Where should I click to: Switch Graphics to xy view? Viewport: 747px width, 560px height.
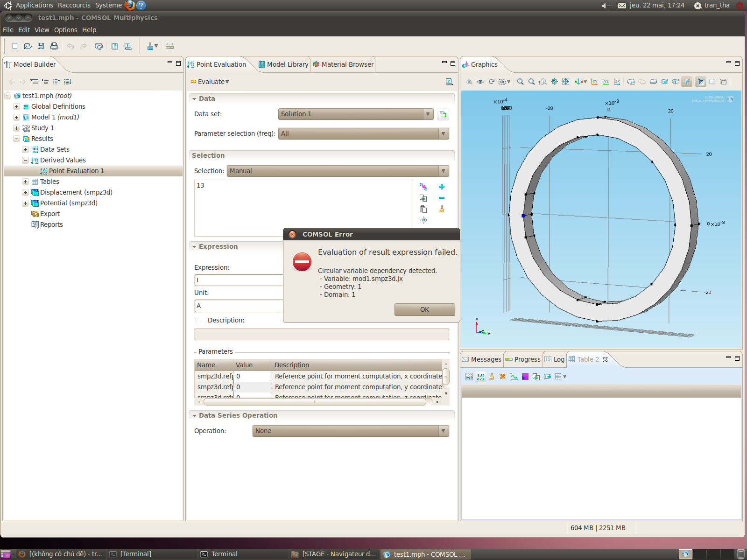point(594,82)
